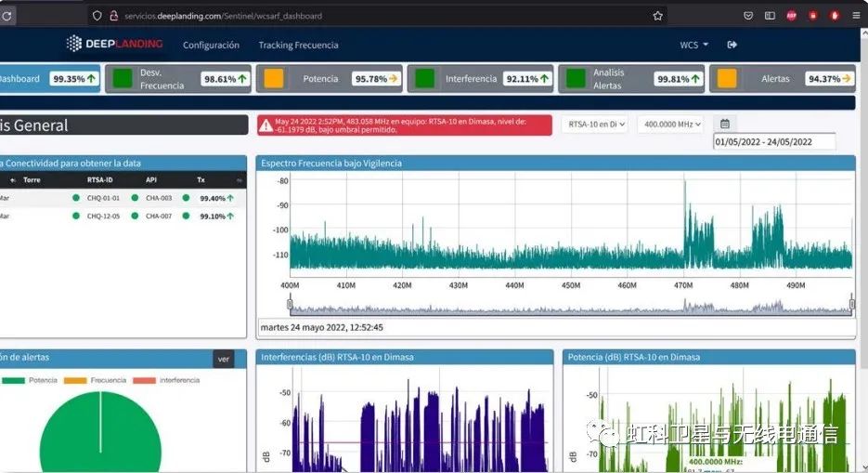This screenshot has height=473, width=868.
Task: Click the date range input 01/05/2022 - 24/05/2022
Action: (x=774, y=142)
